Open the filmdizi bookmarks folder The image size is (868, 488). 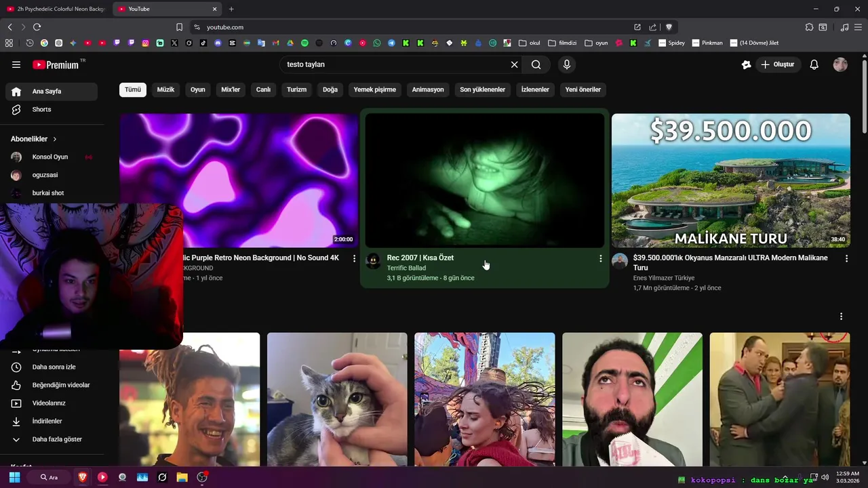click(562, 43)
